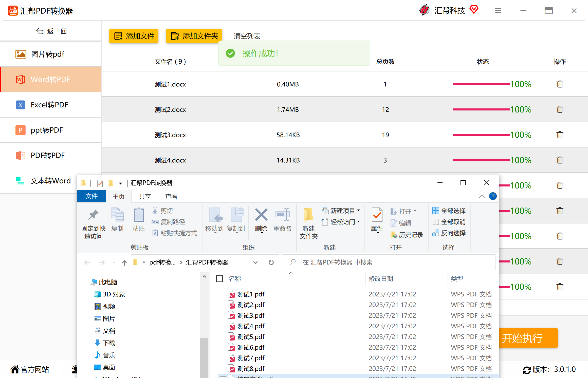Delete 测试2.docx using its trash icon
588x378 pixels.
tap(560, 109)
